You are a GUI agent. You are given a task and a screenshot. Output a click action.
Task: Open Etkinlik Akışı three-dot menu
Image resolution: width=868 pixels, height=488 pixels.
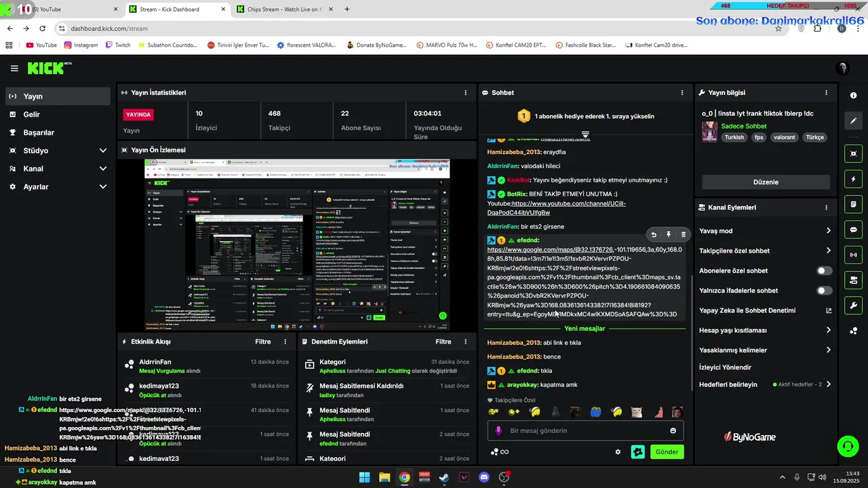[285, 342]
